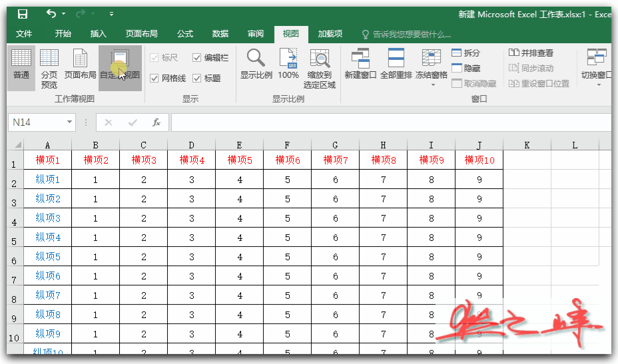The height and width of the screenshot is (364, 618).
Task: Arrange All windows (全部重排)
Action: click(396, 64)
